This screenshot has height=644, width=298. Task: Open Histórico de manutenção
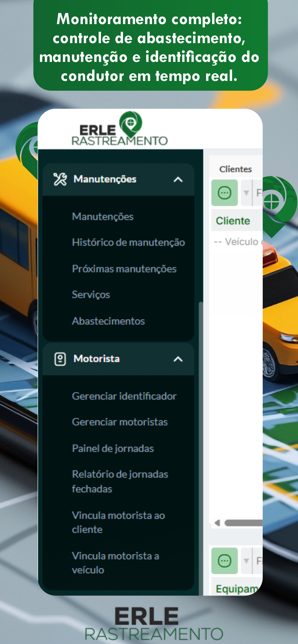[x=128, y=242]
